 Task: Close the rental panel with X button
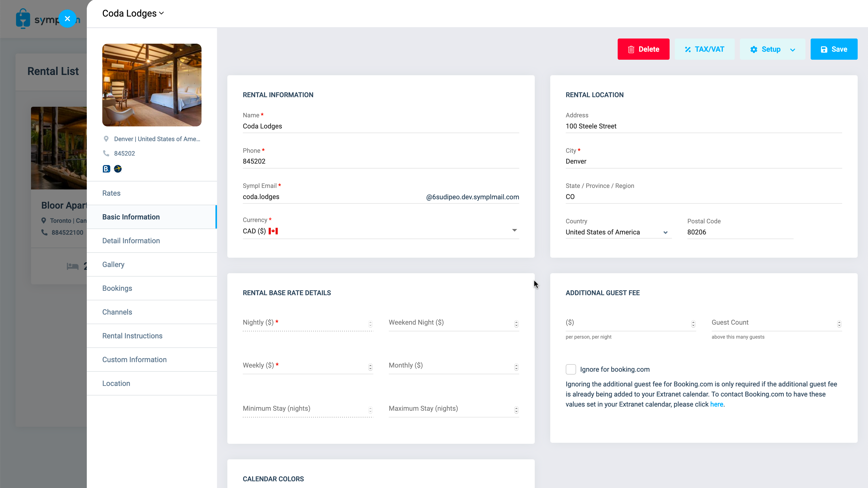[x=67, y=19]
